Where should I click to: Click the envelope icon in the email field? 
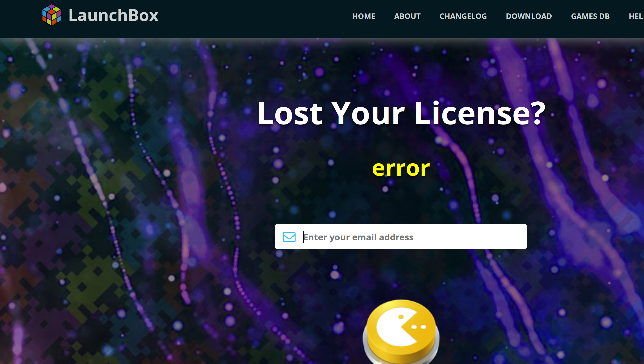(x=289, y=237)
